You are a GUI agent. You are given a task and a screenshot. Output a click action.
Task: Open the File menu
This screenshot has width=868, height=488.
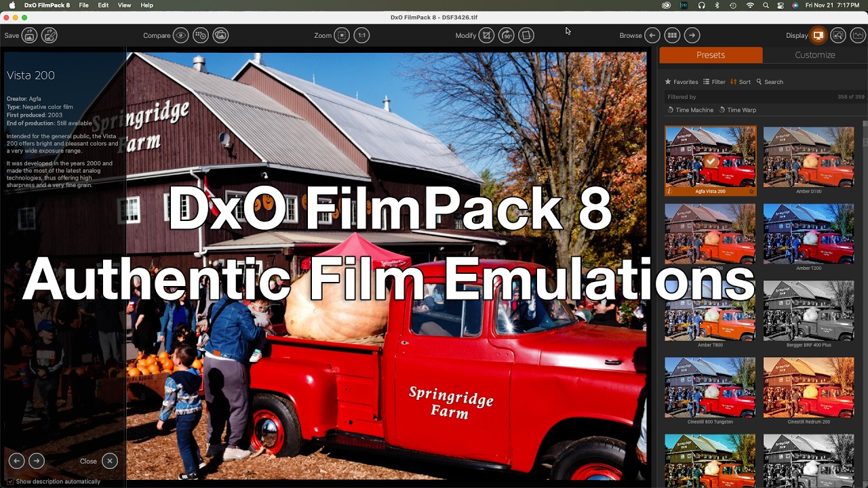[x=84, y=5]
